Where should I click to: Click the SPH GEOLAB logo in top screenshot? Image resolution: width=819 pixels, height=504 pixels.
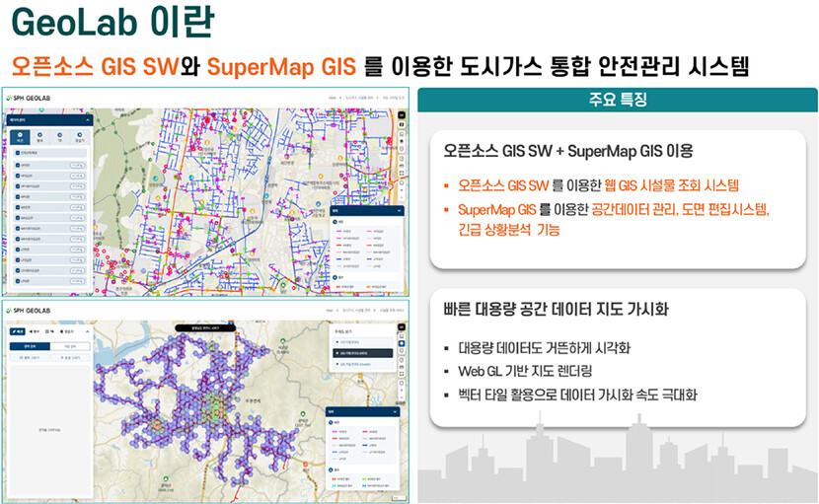coord(29,99)
